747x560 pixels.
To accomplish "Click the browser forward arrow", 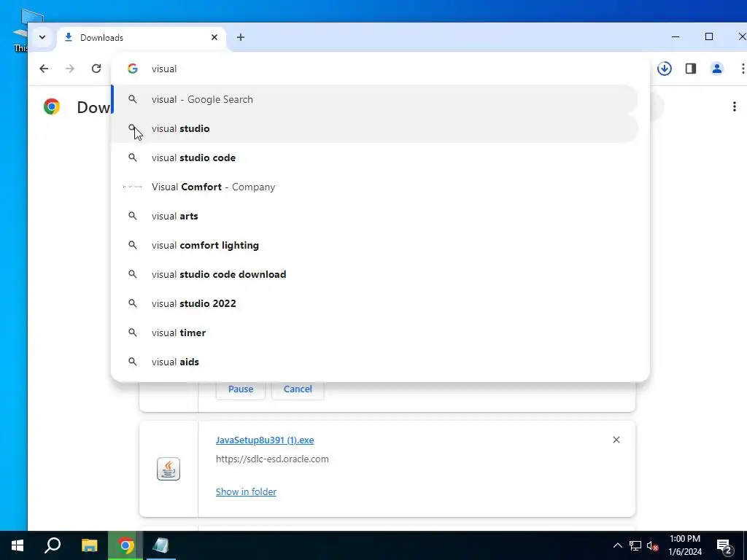I will 70,69.
